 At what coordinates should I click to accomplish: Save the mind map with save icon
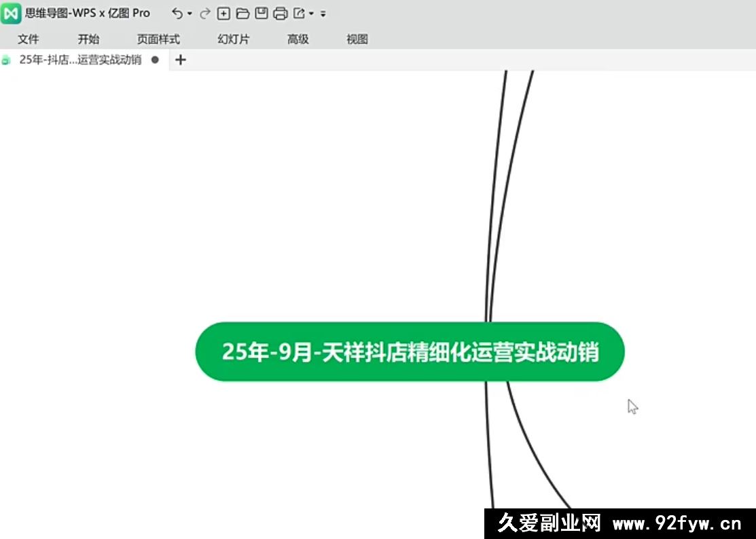pyautogui.click(x=262, y=14)
